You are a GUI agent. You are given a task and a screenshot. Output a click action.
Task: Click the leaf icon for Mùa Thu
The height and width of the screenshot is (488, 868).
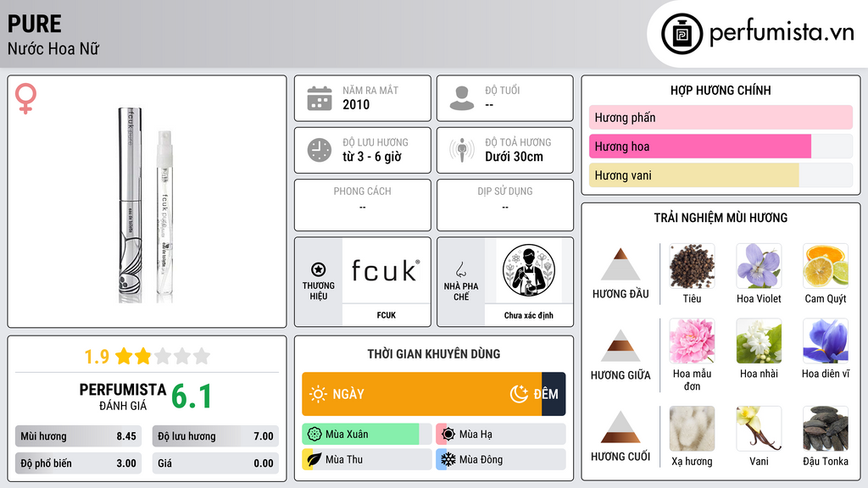click(x=314, y=459)
